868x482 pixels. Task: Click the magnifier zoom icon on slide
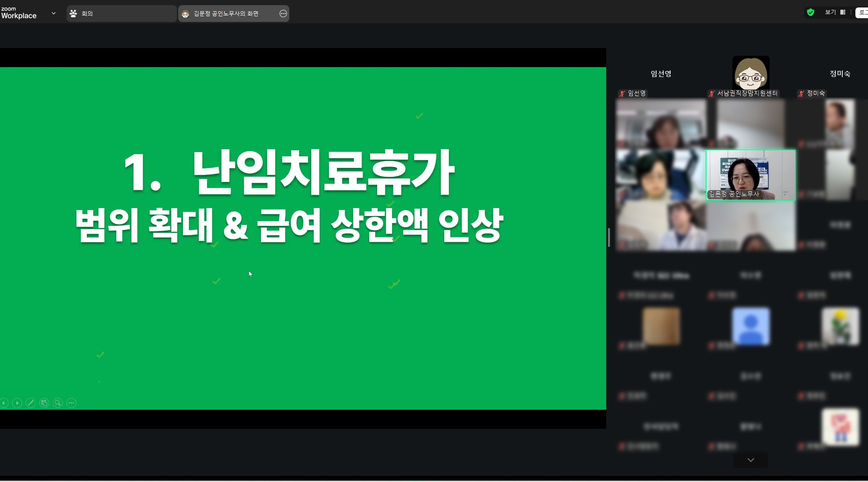(58, 403)
